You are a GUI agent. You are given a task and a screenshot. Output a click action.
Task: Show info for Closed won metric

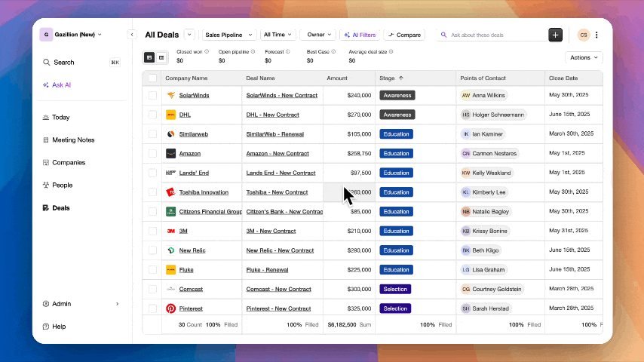click(x=207, y=52)
